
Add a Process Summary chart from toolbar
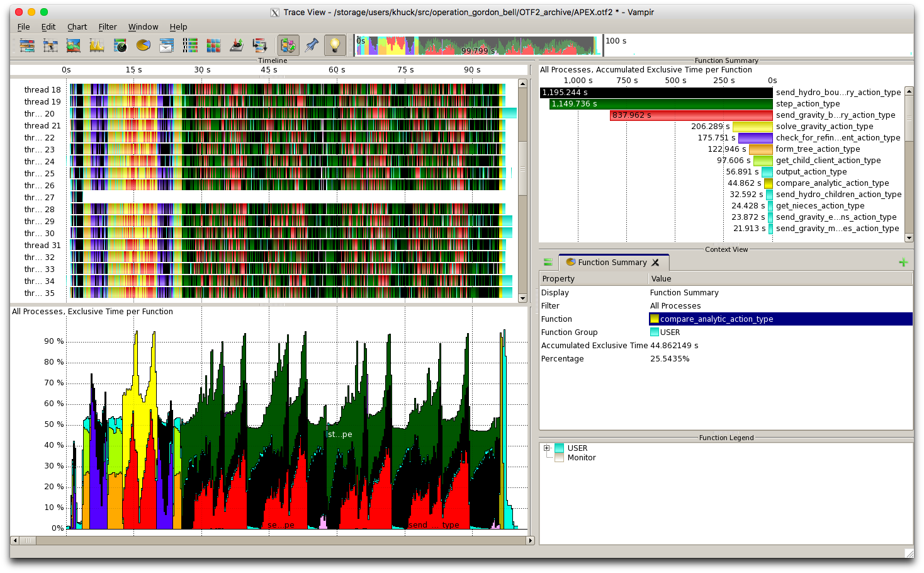[190, 45]
